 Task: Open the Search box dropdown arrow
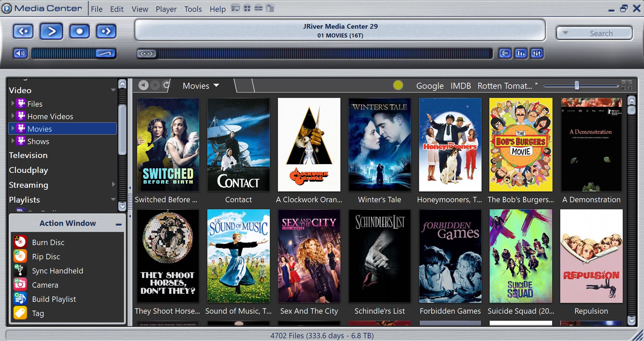[x=565, y=33]
